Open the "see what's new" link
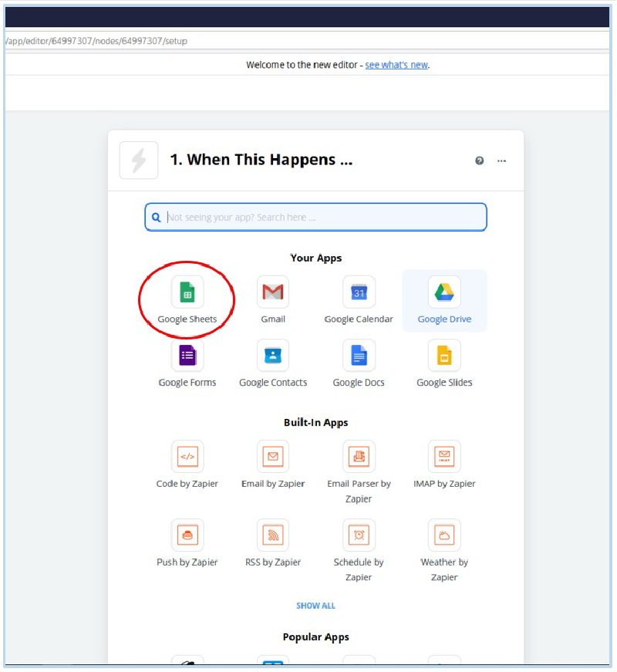Viewport: 617px width, 672px height. 396,65
